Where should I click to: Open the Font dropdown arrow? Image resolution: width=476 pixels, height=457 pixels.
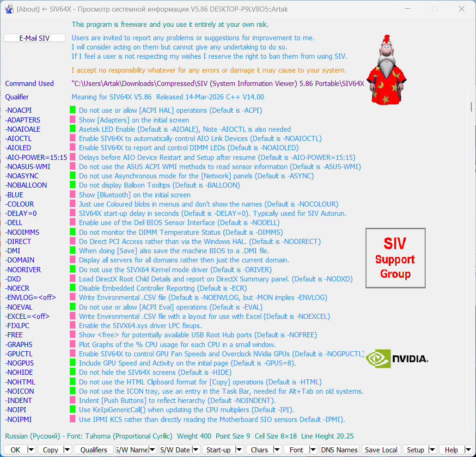(313, 450)
